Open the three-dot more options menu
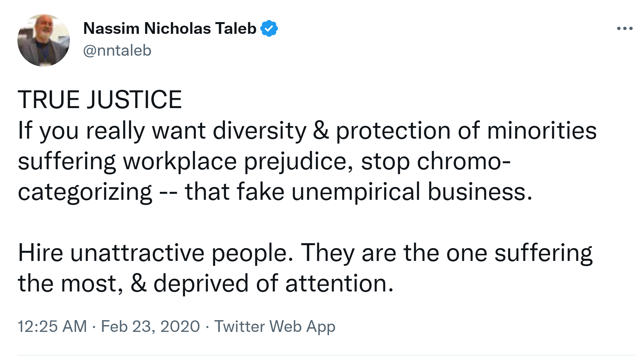644x363 pixels. (x=625, y=28)
